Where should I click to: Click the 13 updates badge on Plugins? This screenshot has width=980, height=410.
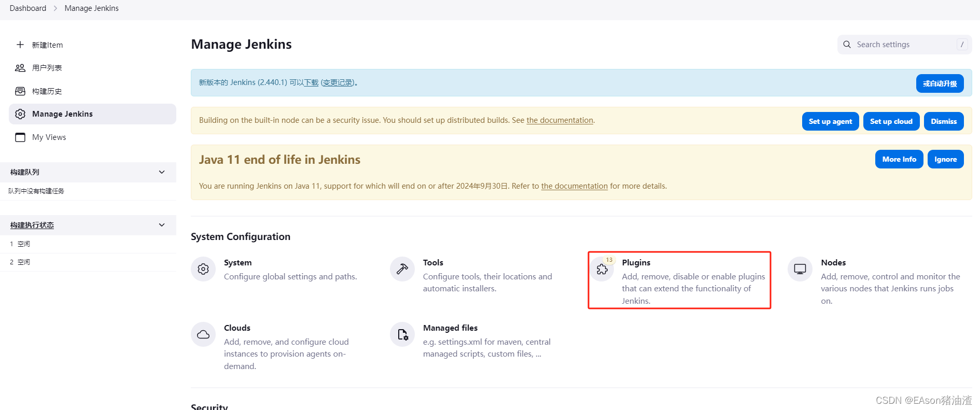tap(609, 260)
